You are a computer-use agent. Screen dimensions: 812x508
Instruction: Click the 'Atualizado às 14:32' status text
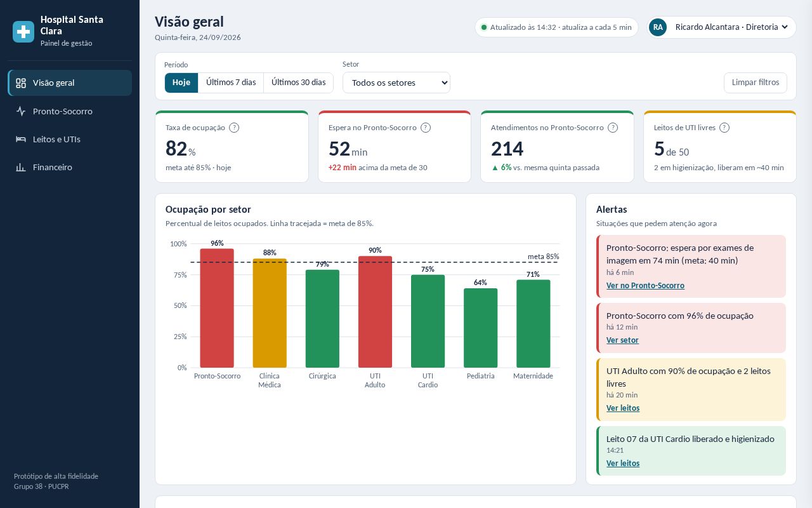click(x=523, y=27)
